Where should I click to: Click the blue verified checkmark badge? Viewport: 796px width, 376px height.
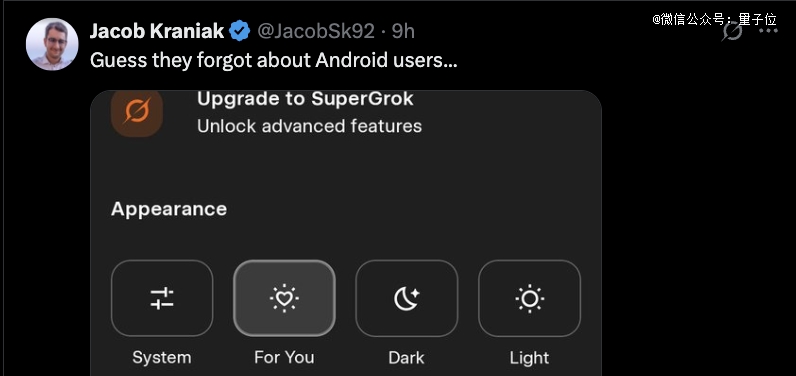(240, 31)
